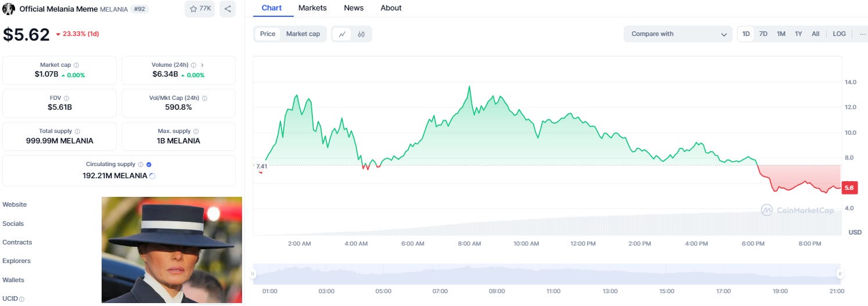This screenshot has width=868, height=306.
Task: Click the 23.33% (1d) change text
Action: coord(81,34)
